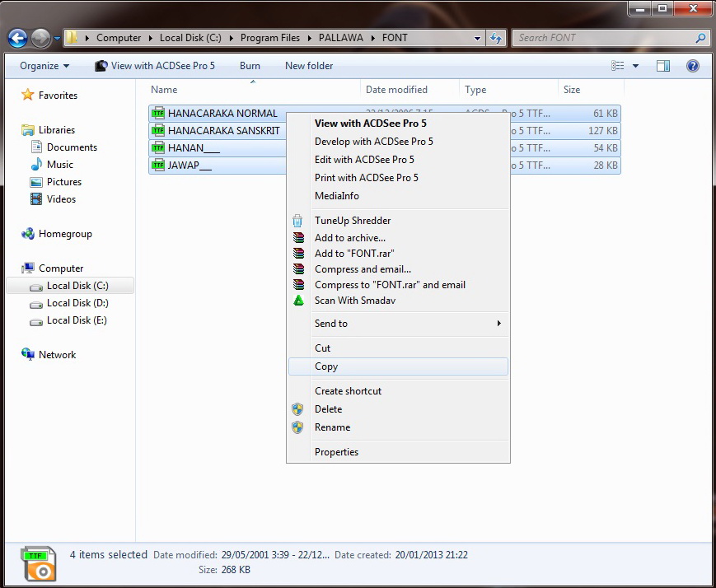Screen dimensions: 716x588
Task: Click the green Smadav scan icon
Action: click(x=297, y=301)
